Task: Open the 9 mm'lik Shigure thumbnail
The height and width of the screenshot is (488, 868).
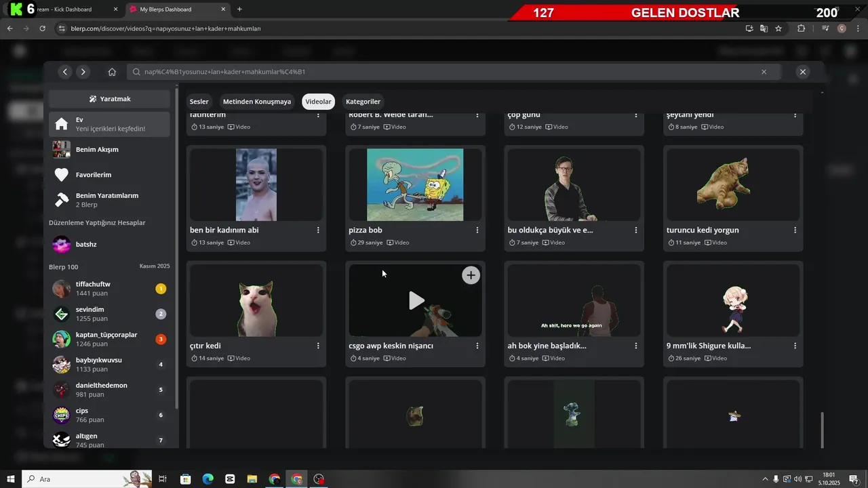Action: 733,300
